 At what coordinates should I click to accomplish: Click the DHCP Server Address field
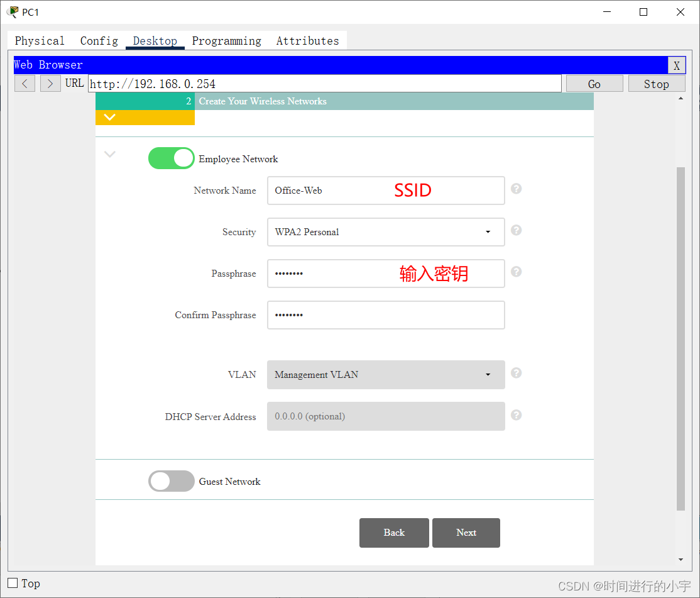click(x=386, y=416)
